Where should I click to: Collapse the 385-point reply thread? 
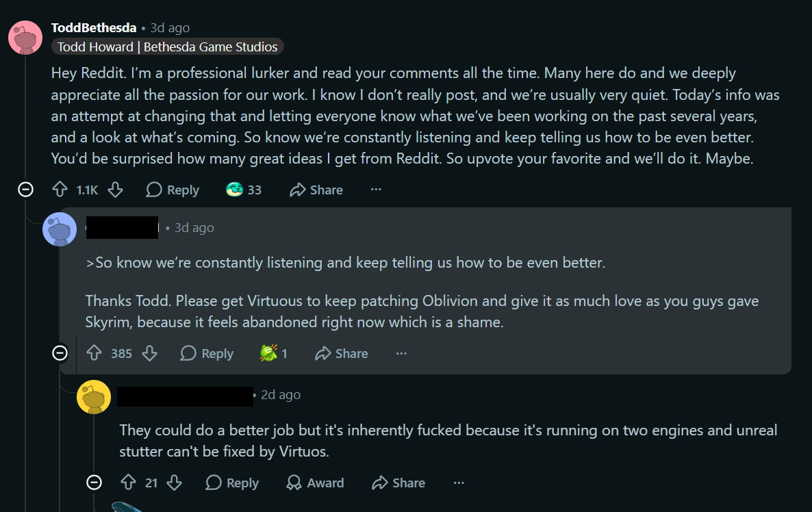click(x=60, y=353)
